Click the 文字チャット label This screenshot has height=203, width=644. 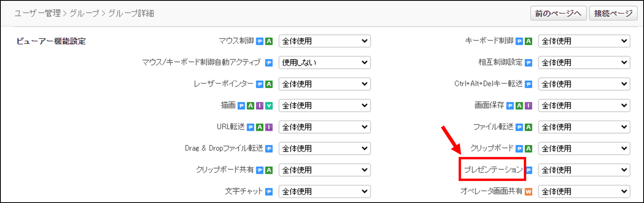click(x=243, y=191)
